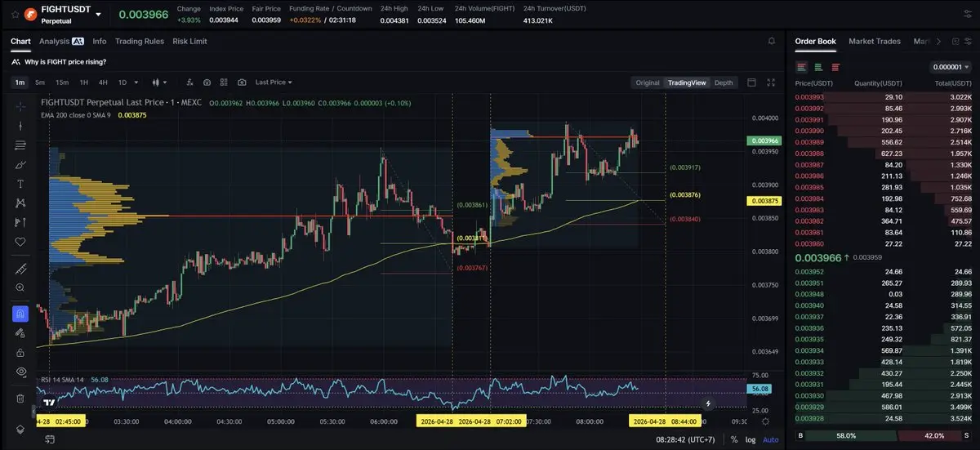The image size is (980, 450).
Task: Toggle hide all drawings eye icon
Action: pyautogui.click(x=20, y=372)
